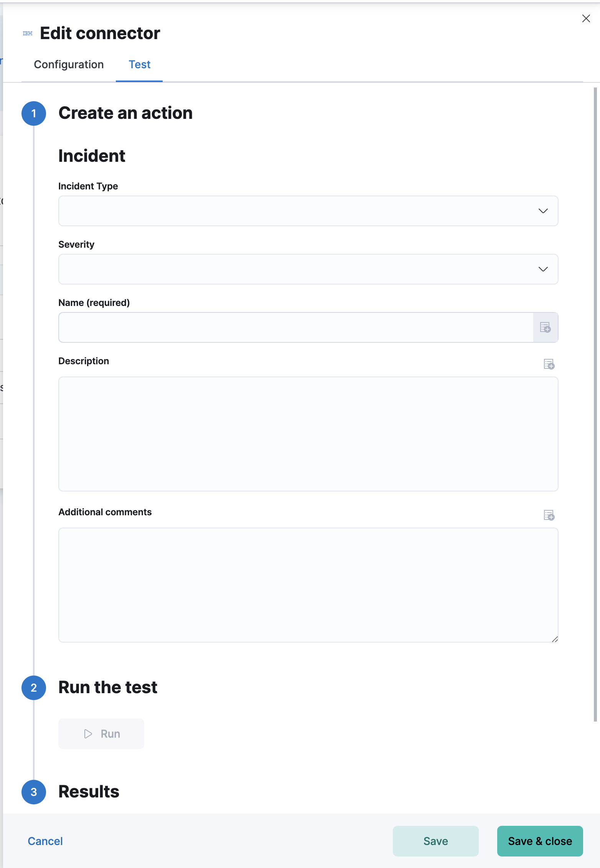The height and width of the screenshot is (868, 600).
Task: Click inside the Description text area
Action: [x=307, y=433]
